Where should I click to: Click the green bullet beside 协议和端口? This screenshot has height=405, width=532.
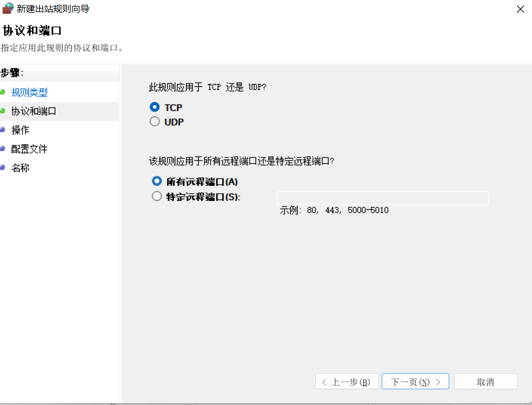click(2, 111)
